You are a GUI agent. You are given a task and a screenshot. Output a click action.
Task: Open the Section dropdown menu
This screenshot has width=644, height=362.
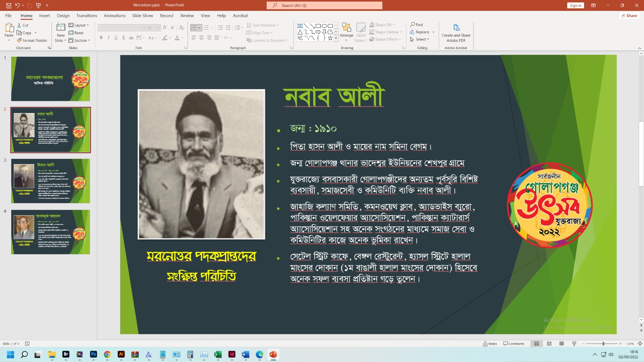(x=79, y=41)
